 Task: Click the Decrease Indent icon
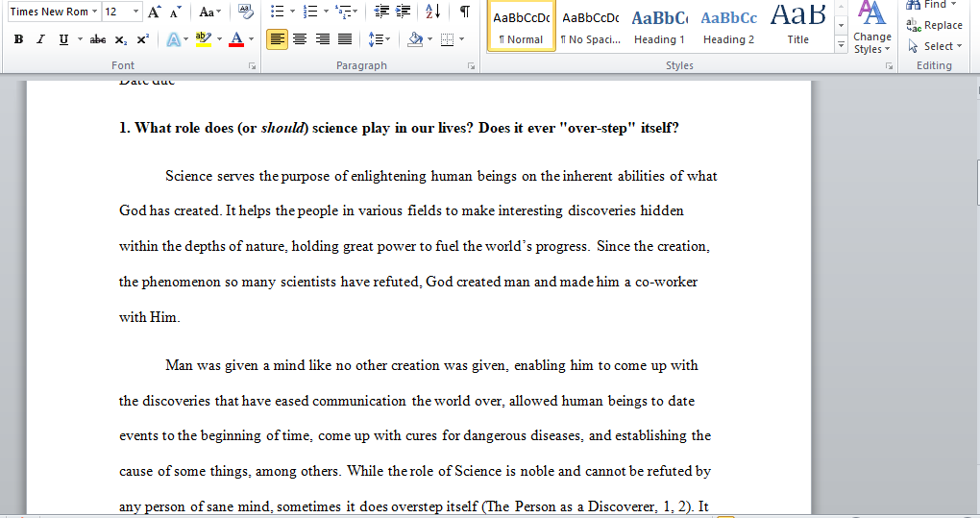tap(381, 12)
